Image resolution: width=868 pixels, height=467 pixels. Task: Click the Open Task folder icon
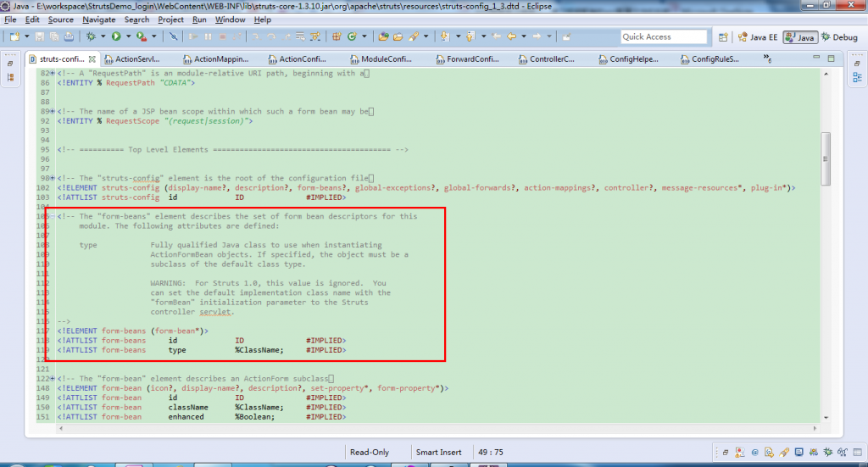point(398,36)
